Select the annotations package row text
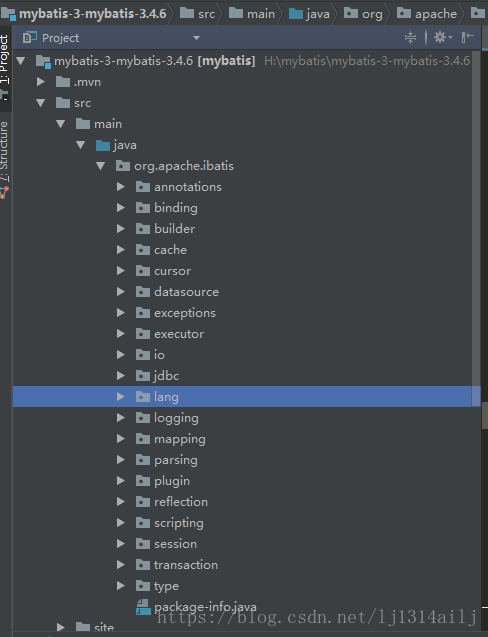488x637 pixels. [x=188, y=187]
